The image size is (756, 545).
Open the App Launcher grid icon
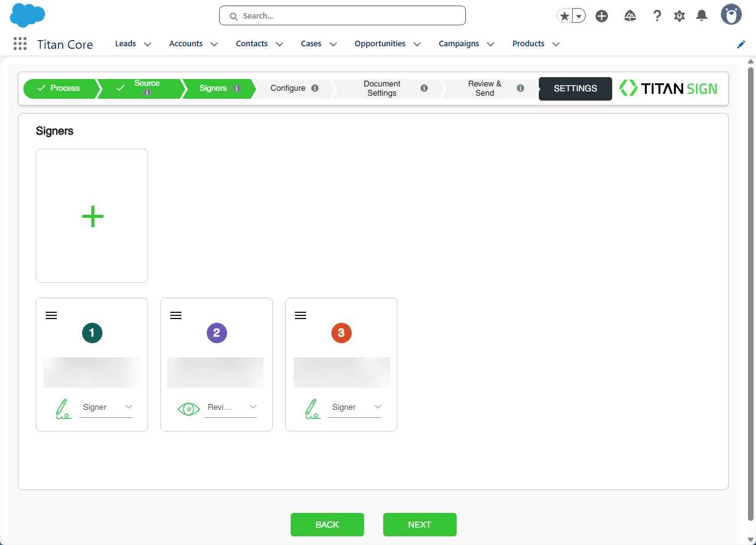coord(20,44)
